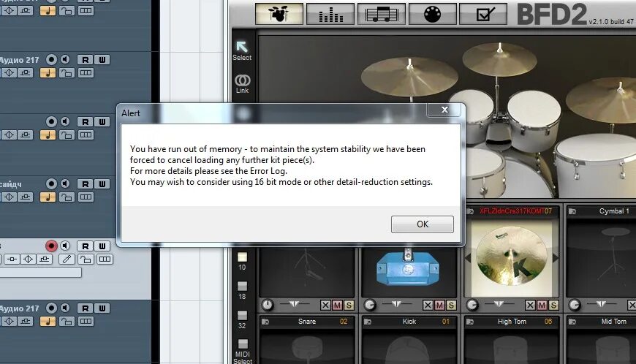Click the Snare slot label
Viewport: 636px width, 364px height.
tap(307, 322)
